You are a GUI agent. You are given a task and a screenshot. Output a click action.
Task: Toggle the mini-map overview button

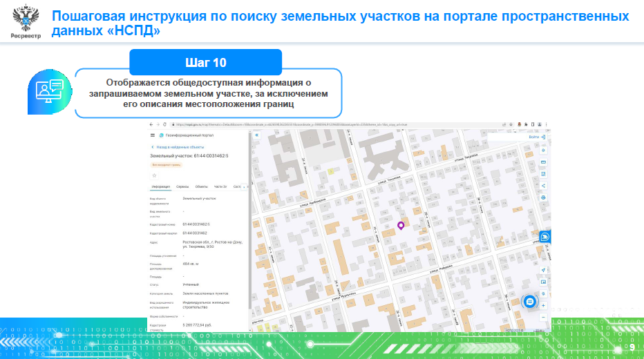[543, 282]
